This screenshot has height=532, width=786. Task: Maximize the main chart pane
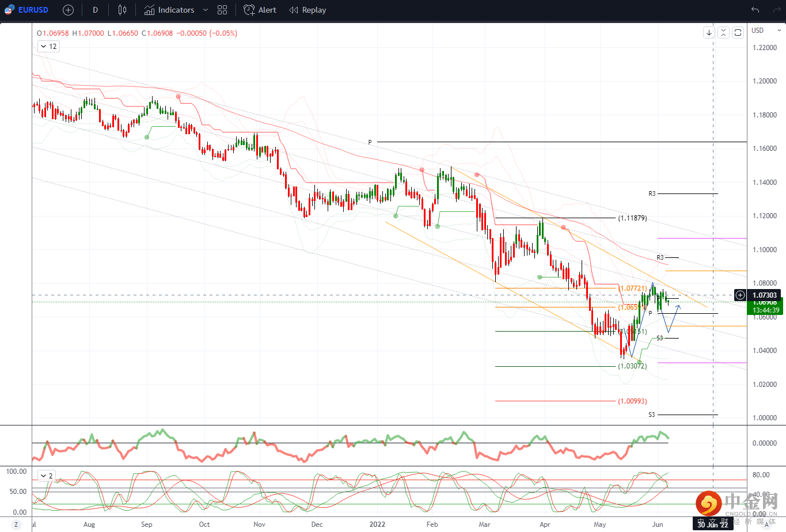pyautogui.click(x=738, y=33)
